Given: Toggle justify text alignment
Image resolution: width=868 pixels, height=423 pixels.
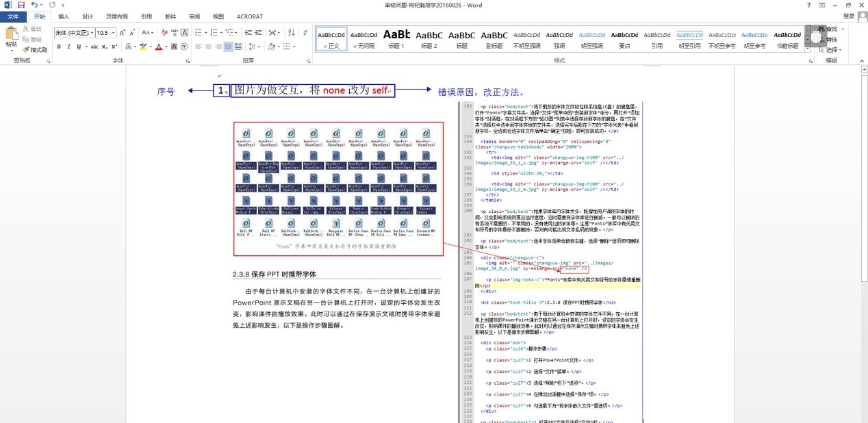Looking at the screenshot, I should click(229, 47).
